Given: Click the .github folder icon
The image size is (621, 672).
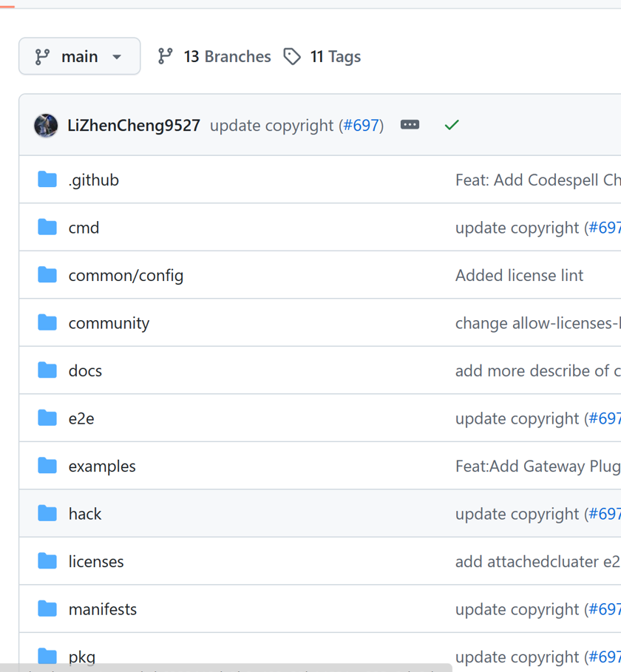Looking at the screenshot, I should (x=47, y=180).
